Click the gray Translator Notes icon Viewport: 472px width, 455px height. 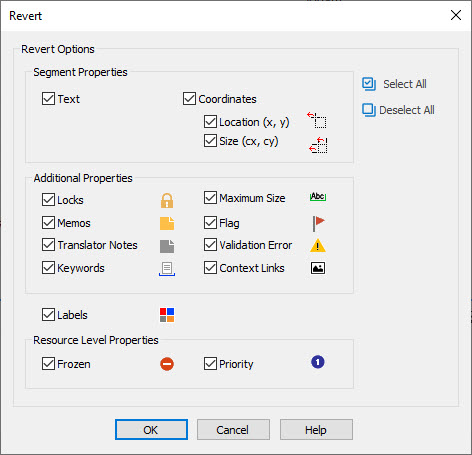[167, 246]
